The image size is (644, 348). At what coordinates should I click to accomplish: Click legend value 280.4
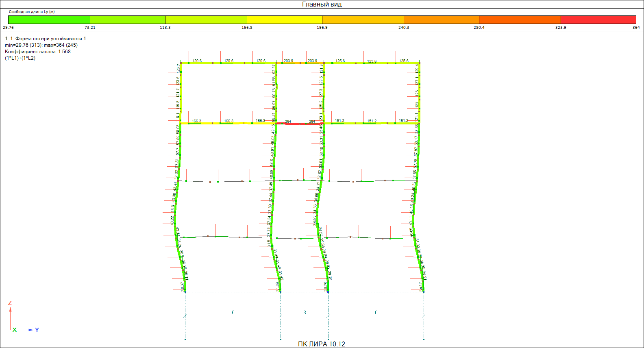[479, 28]
